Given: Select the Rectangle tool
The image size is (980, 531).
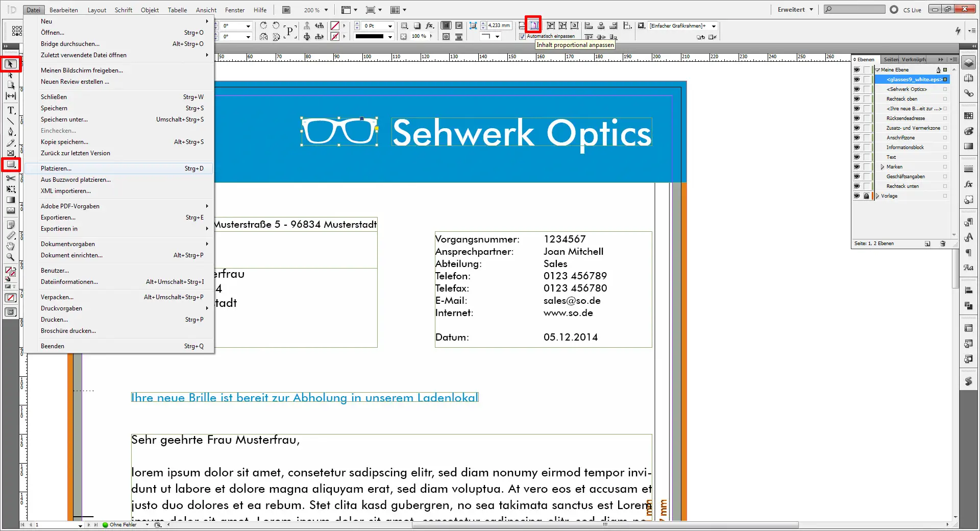Looking at the screenshot, I should point(11,164).
